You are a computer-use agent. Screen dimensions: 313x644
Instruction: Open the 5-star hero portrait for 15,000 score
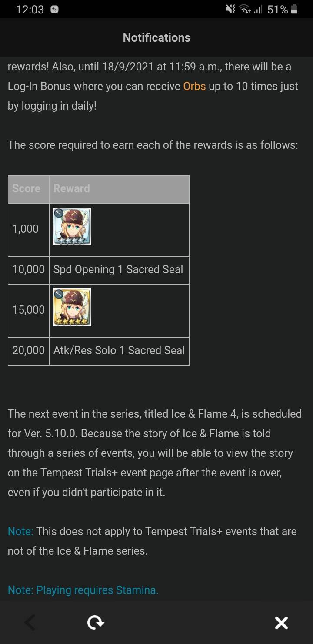pos(72,307)
